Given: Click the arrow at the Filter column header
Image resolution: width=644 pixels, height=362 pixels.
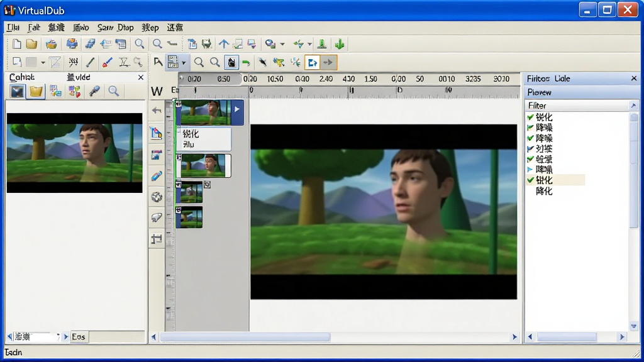Looking at the screenshot, I should [633, 106].
